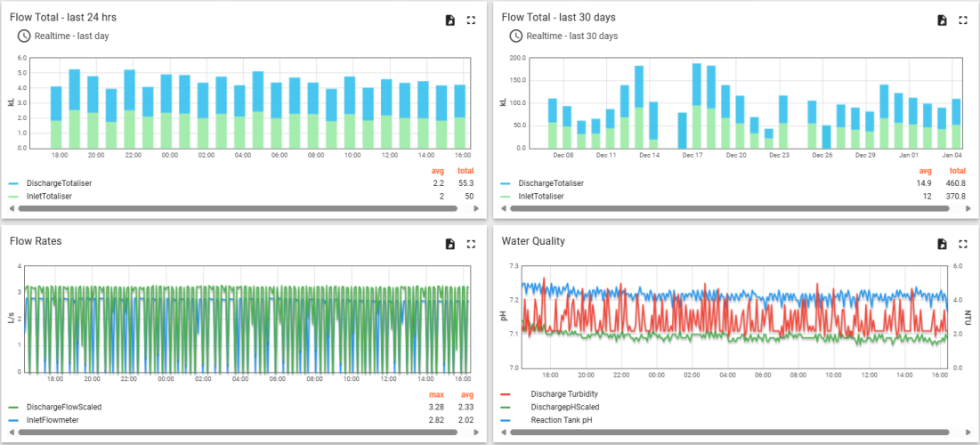Expand Flow Total 24 hrs widget to fullscreen
This screenshot has width=980, height=445.
click(471, 20)
